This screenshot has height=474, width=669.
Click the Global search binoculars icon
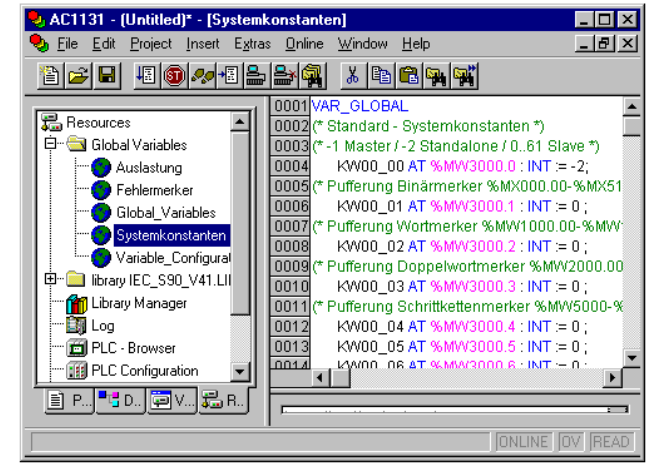click(312, 76)
